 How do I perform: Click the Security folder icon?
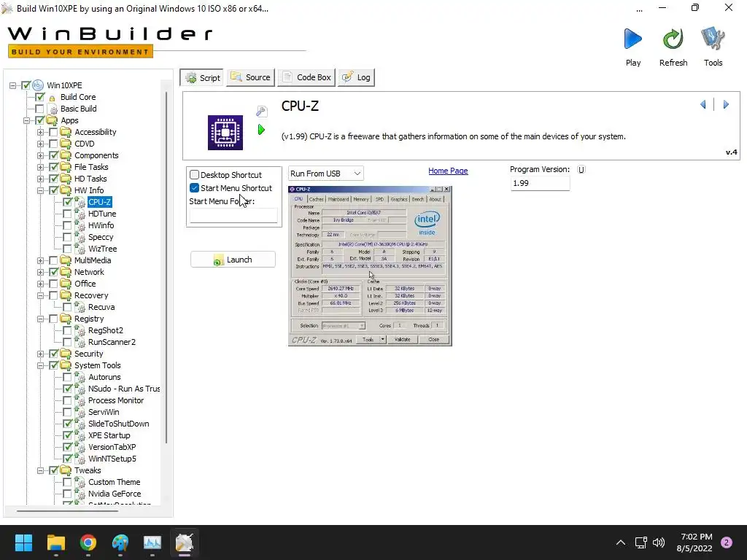tap(66, 354)
